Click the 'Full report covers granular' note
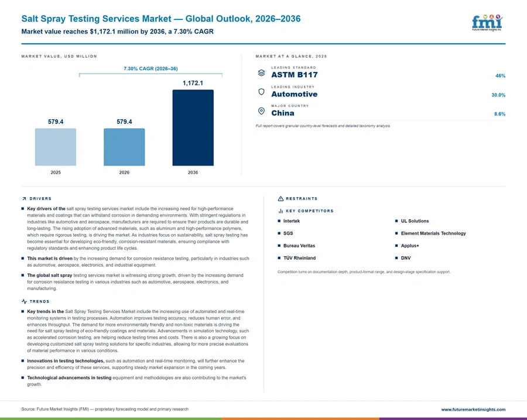The image size is (527, 420). 323,126
